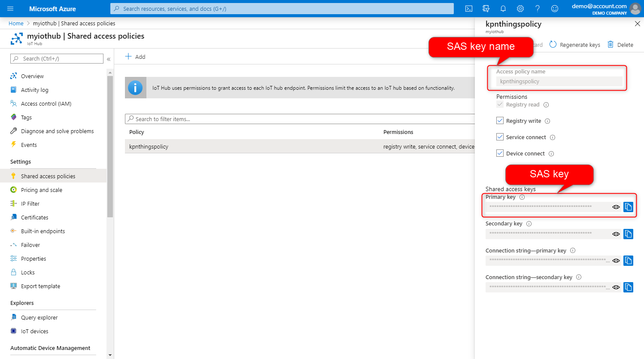Collapse the left navigation menu

[x=109, y=59]
